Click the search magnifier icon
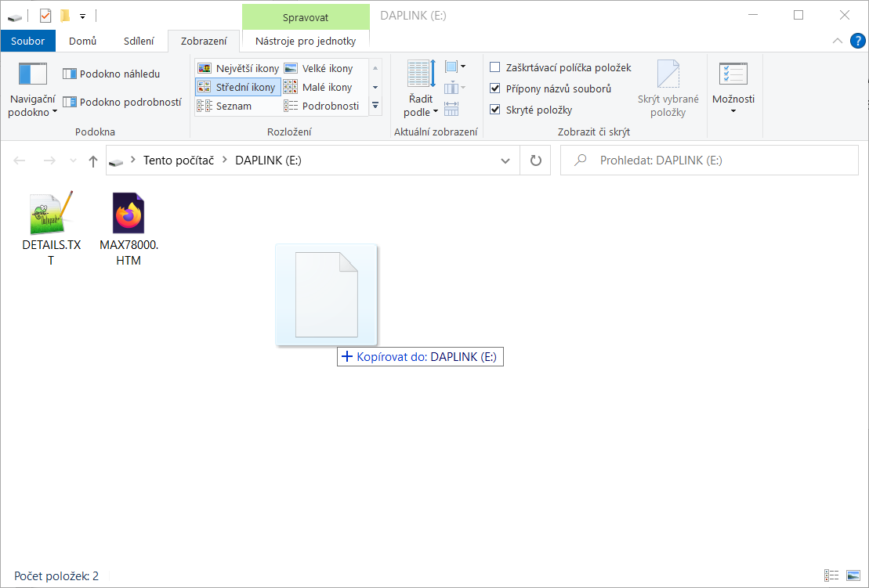This screenshot has width=869, height=588. point(581,161)
